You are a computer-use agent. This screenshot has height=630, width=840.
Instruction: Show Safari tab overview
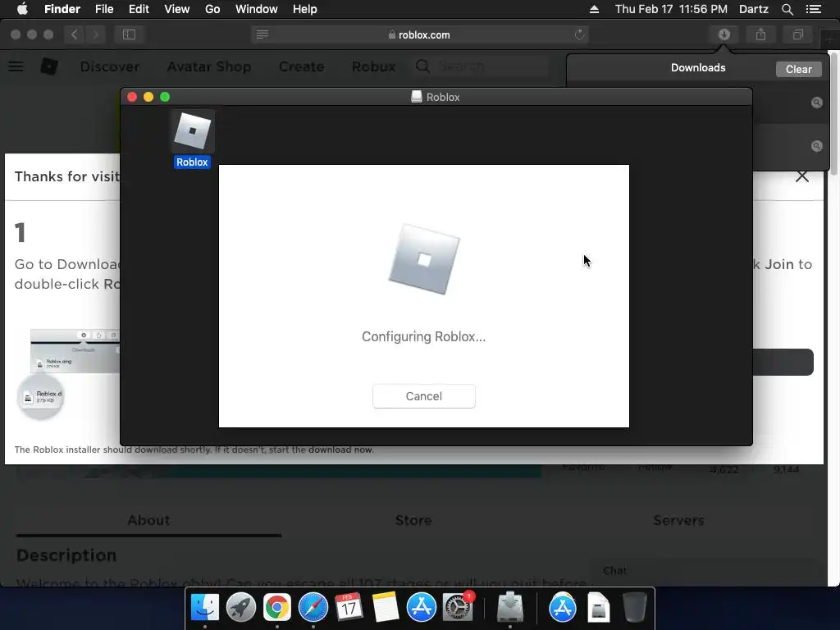coord(798,34)
